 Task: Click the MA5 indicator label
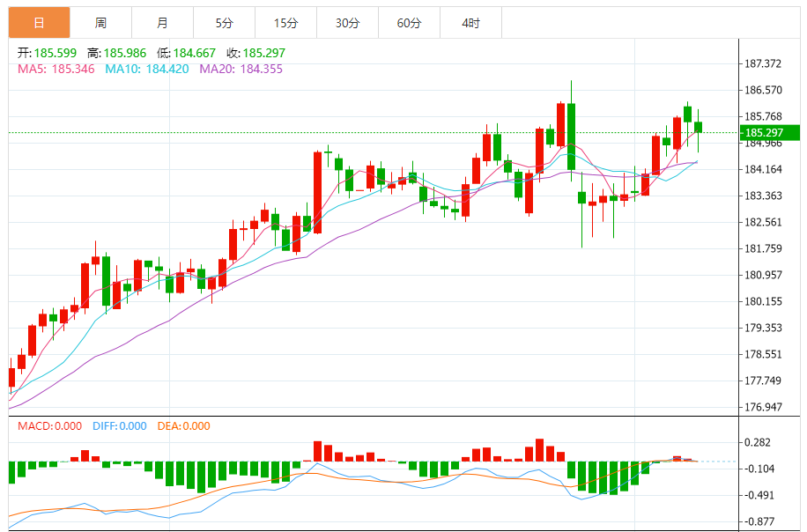[55, 69]
